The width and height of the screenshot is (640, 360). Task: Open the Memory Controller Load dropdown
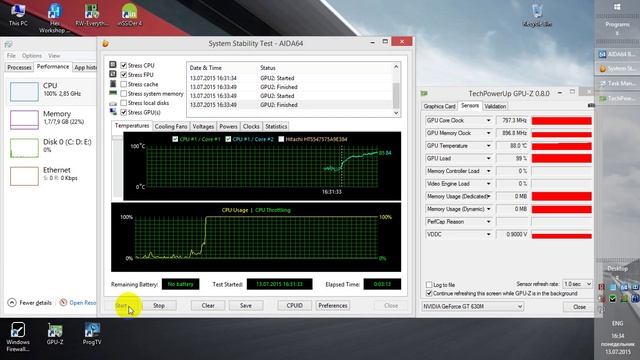488,171
